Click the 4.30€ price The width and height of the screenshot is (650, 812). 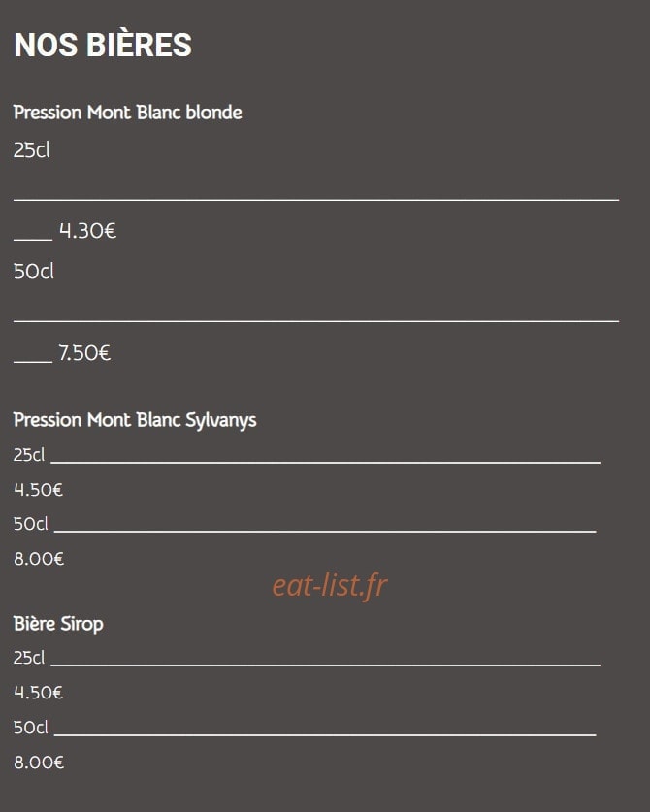pos(87,231)
